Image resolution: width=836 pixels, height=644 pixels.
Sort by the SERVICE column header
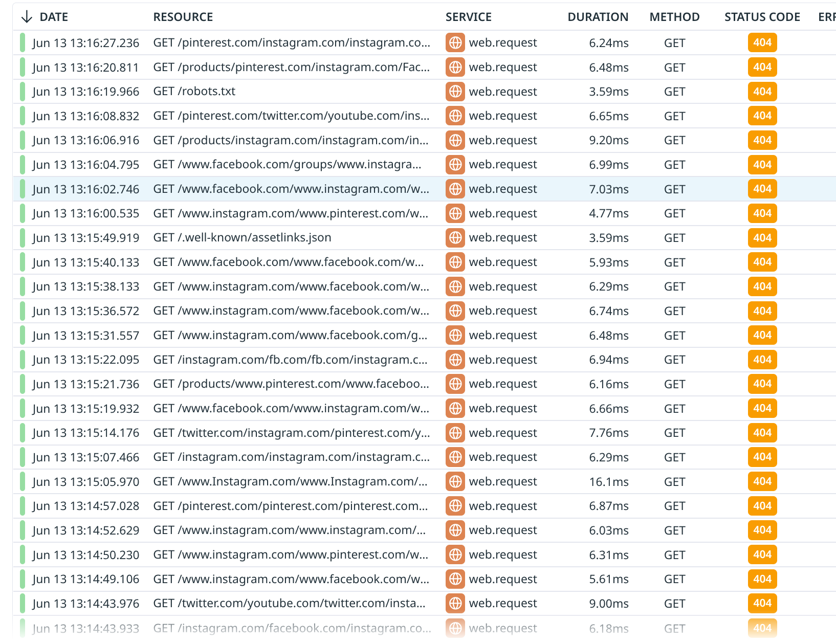point(469,17)
